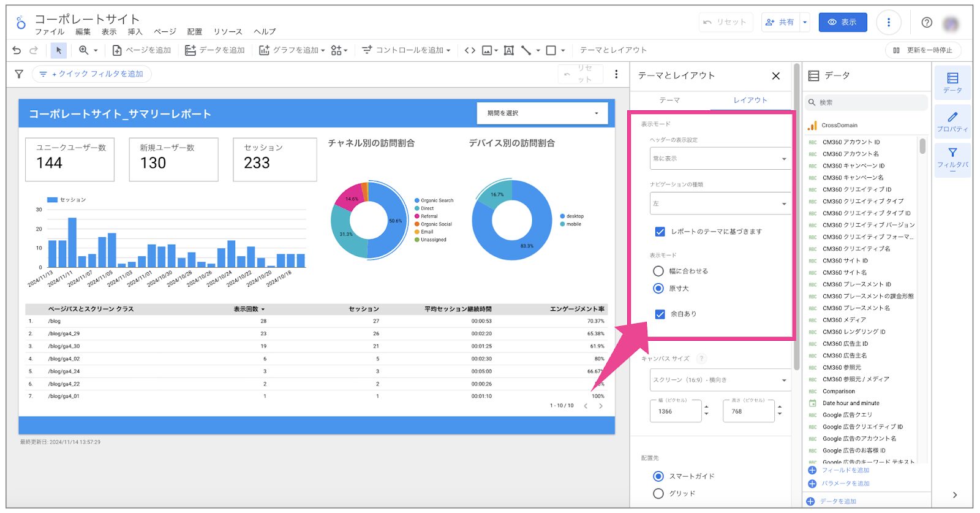The width and height of the screenshot is (980, 513).
Task: Toggle 'レポートのテーマに基づきます' checkbox
Action: tap(660, 232)
